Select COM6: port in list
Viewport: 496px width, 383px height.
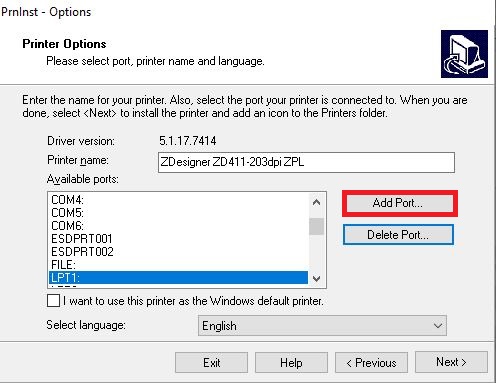(x=178, y=226)
